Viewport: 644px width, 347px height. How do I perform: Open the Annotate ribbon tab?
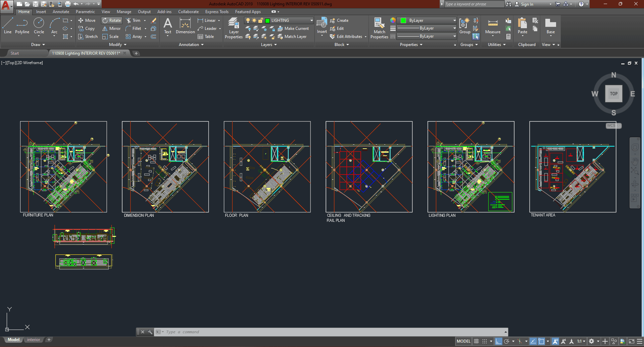coord(61,12)
